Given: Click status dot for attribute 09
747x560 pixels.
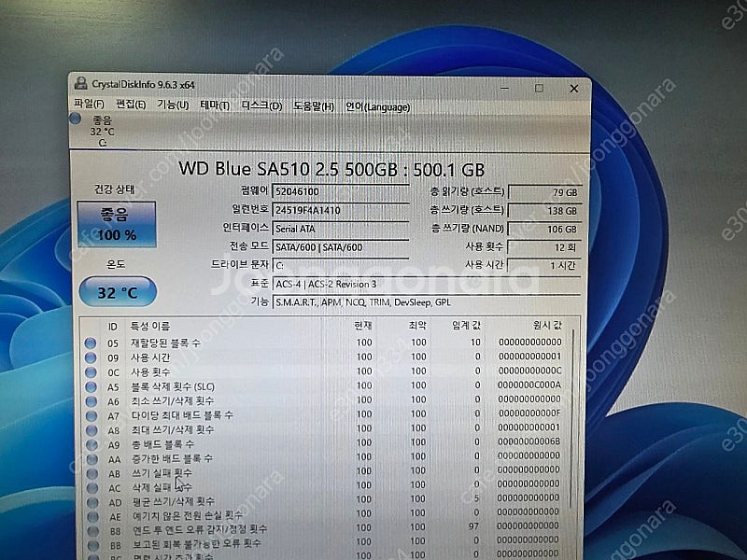Looking at the screenshot, I should pos(90,357).
